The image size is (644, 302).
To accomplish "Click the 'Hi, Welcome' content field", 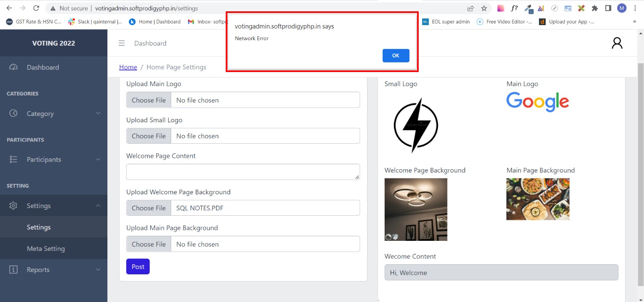I will 501,272.
